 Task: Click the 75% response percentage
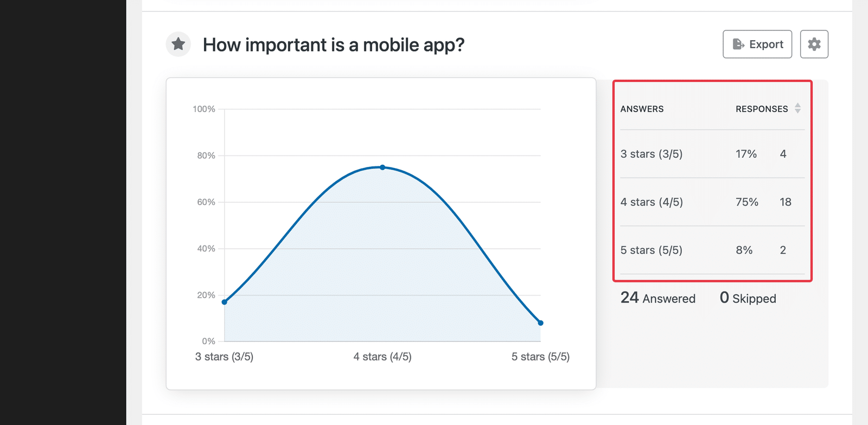(746, 202)
